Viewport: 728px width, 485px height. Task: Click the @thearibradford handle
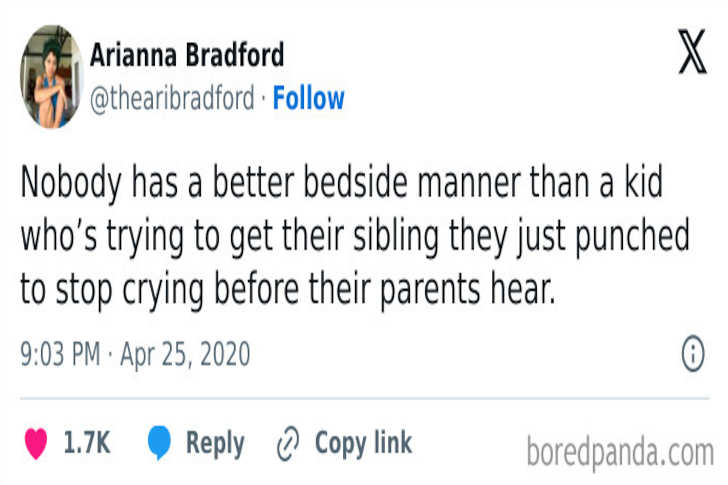click(x=175, y=98)
